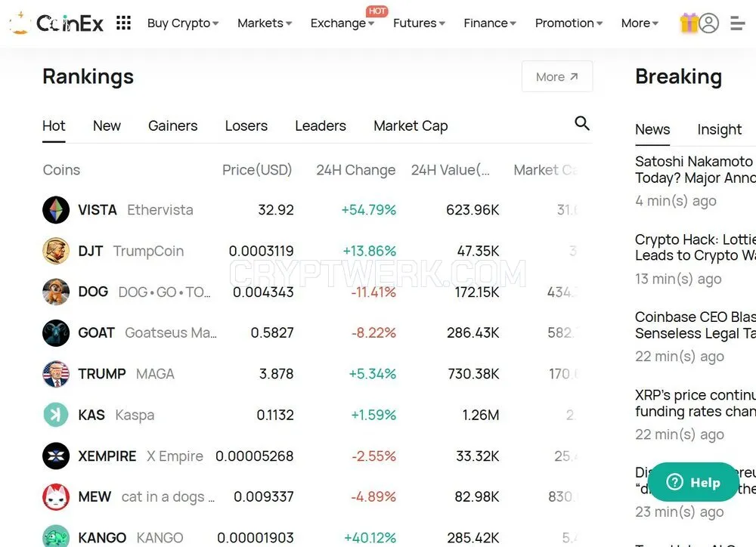Click TRUMP's 24H value 730.38K
This screenshot has height=547, width=756.
tap(473, 373)
